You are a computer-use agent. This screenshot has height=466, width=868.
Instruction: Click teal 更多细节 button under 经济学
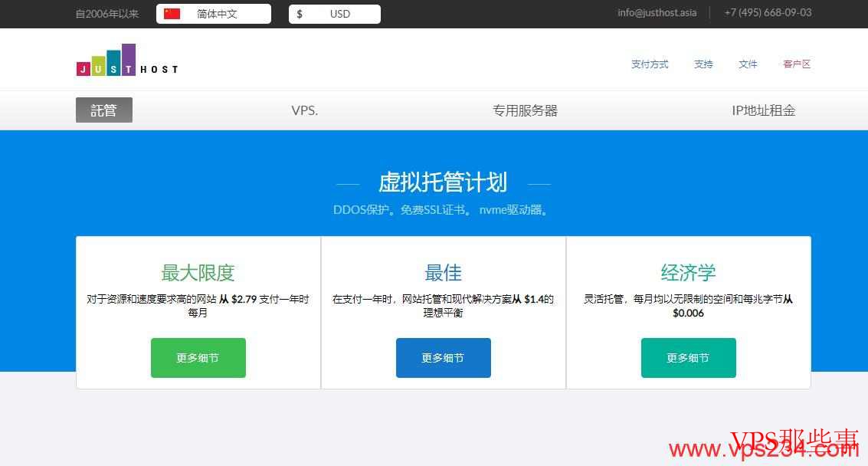(x=689, y=358)
